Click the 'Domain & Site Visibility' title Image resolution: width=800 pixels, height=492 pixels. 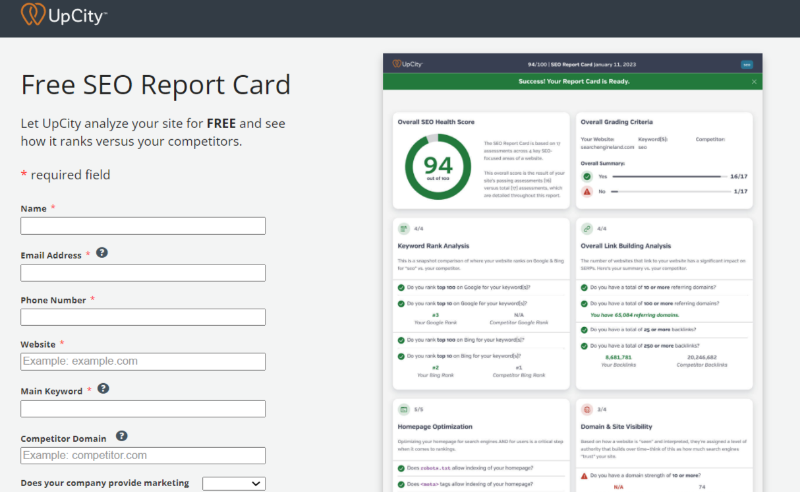pyautogui.click(x=616, y=427)
